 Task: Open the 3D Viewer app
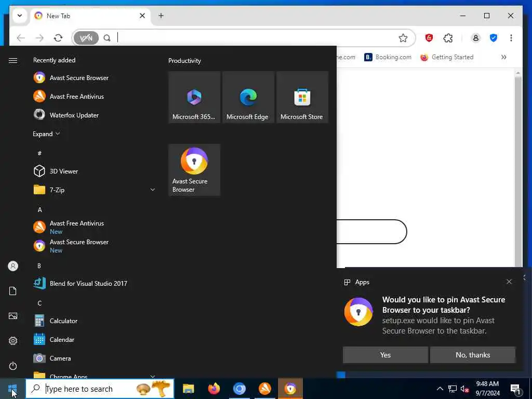tap(95, 171)
